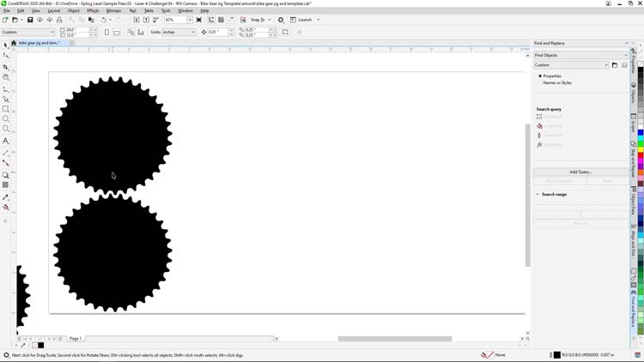
Task: Select the Transparency tool
Action: pyautogui.click(x=6, y=184)
